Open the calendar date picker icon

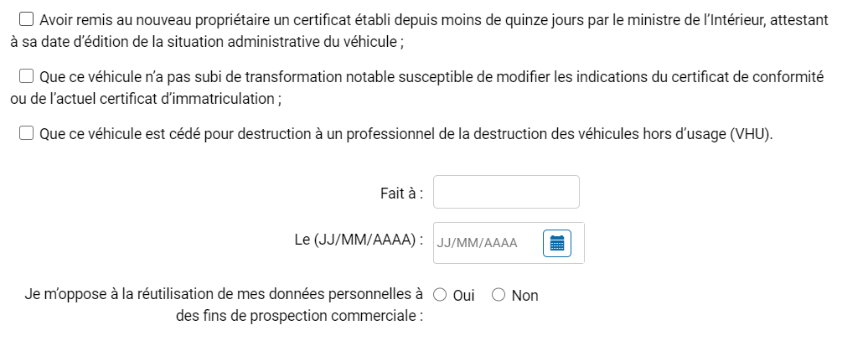pos(557,243)
